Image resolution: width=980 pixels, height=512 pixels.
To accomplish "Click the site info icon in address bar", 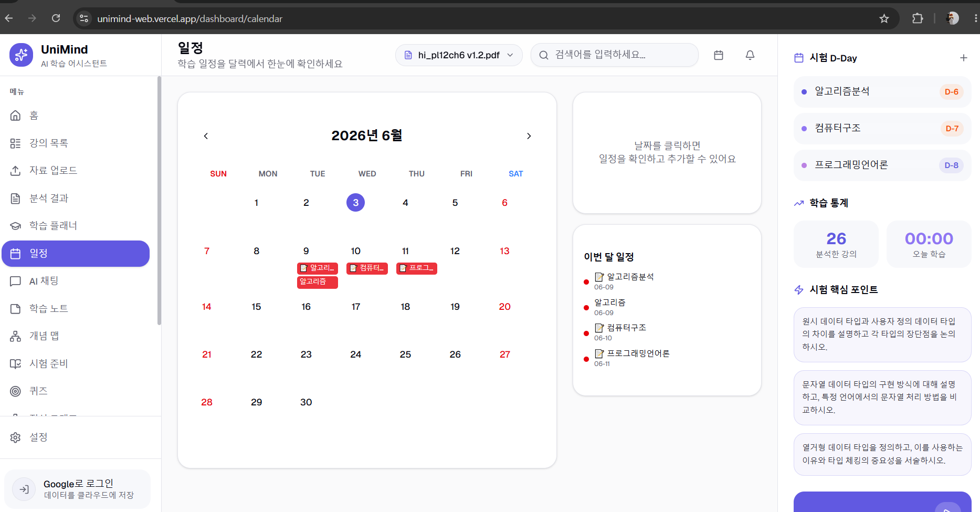I will (84, 18).
